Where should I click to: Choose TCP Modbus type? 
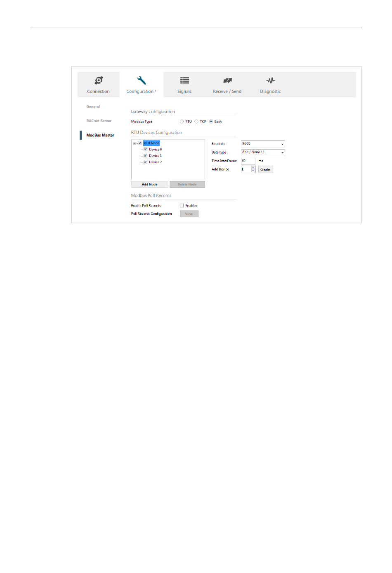click(196, 121)
